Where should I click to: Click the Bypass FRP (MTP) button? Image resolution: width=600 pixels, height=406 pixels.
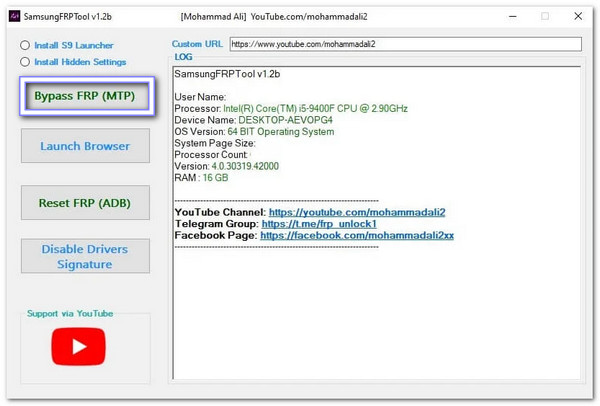point(87,96)
